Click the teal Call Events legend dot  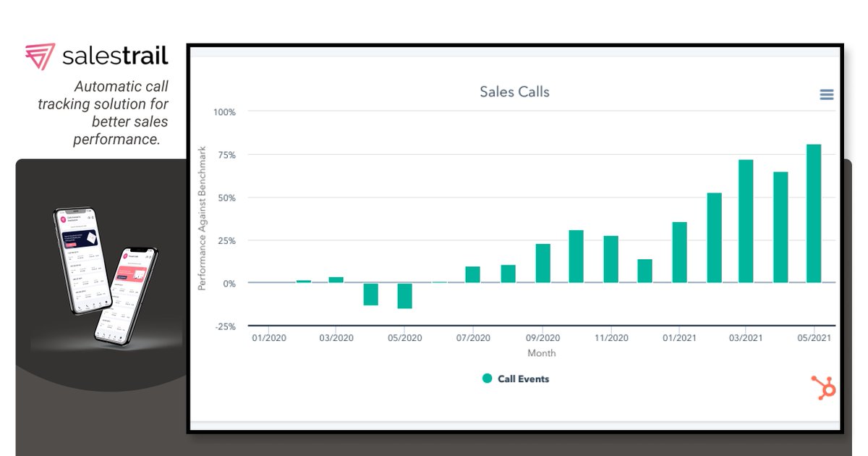(x=488, y=379)
